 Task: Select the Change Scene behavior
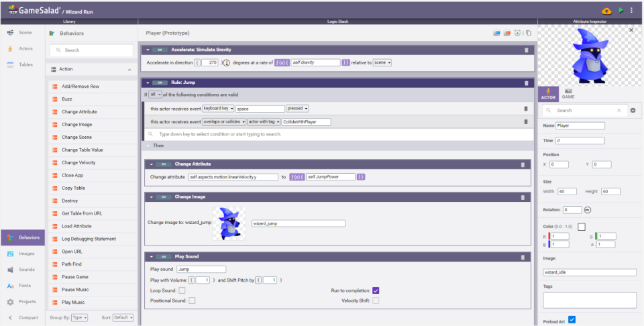92,137
